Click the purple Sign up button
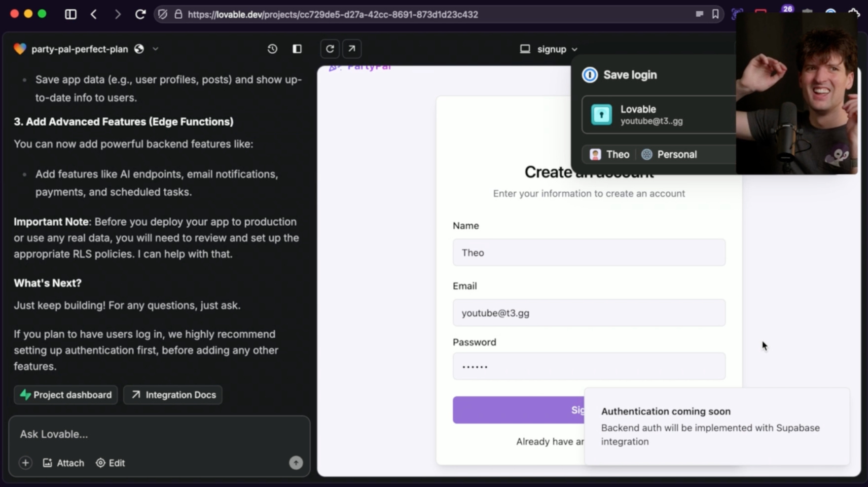This screenshot has width=868, height=487. point(518,410)
